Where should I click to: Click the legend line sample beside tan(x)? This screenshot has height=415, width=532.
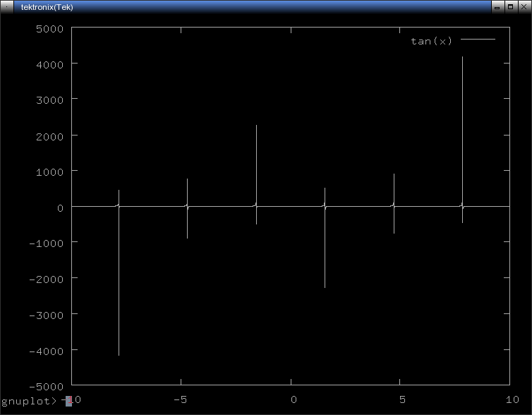coord(478,39)
